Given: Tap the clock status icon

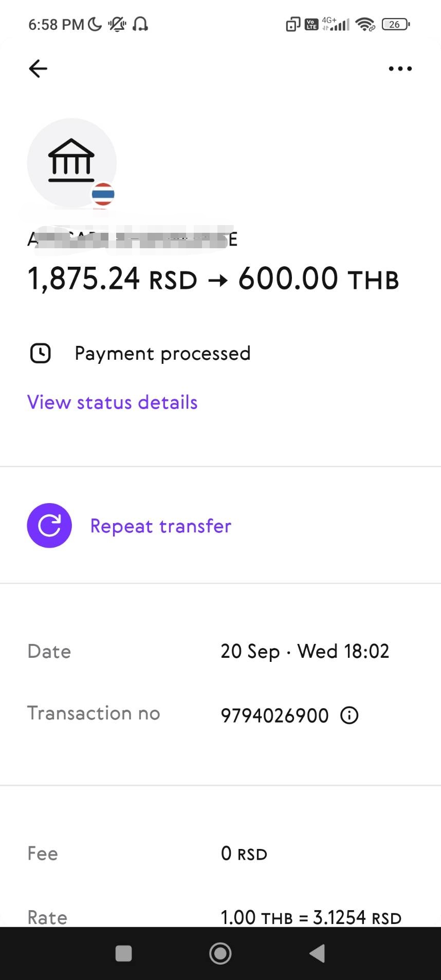Looking at the screenshot, I should (41, 354).
